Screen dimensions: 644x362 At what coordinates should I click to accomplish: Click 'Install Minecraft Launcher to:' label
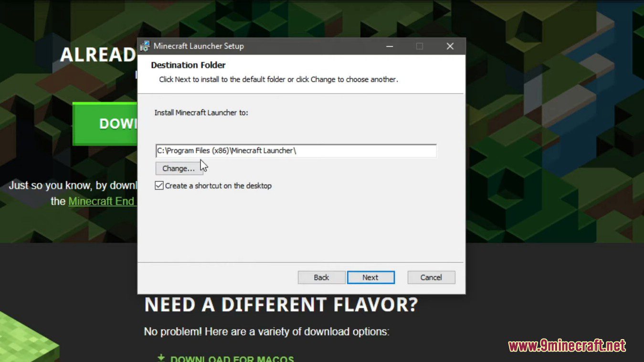coord(201,113)
